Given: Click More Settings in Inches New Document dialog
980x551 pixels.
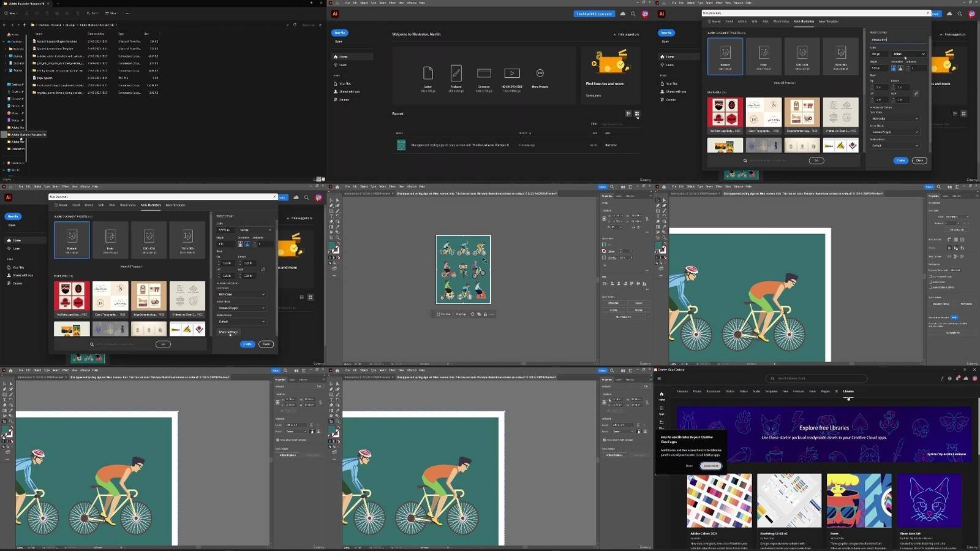Looking at the screenshot, I should pyautogui.click(x=228, y=332).
